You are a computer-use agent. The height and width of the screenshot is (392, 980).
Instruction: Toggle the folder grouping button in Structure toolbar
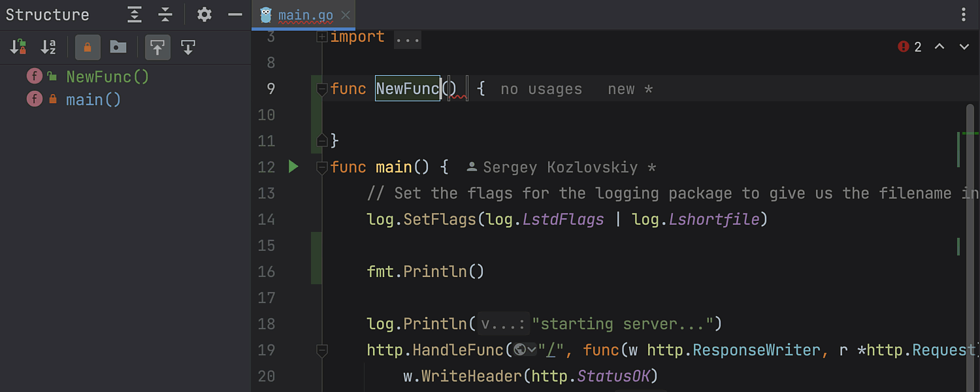click(118, 47)
